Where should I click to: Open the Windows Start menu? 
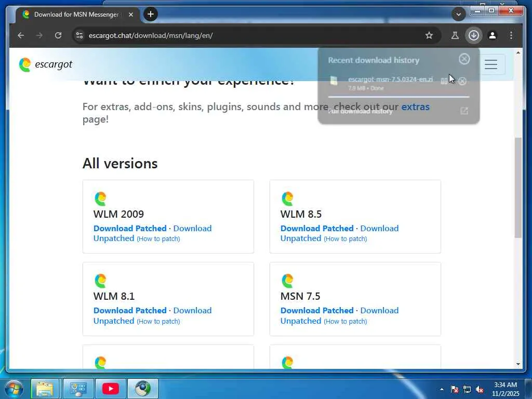tap(14, 389)
